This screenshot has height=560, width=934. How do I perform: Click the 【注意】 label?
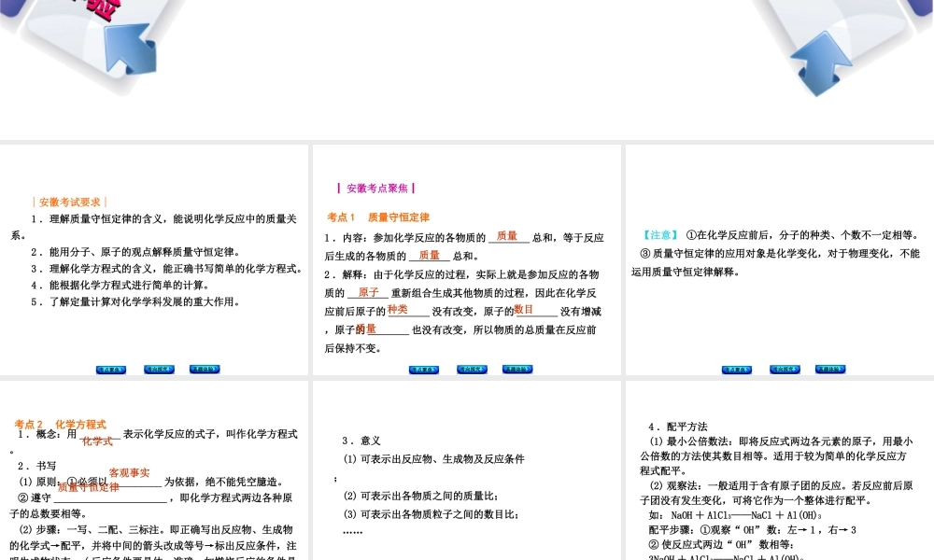click(660, 235)
